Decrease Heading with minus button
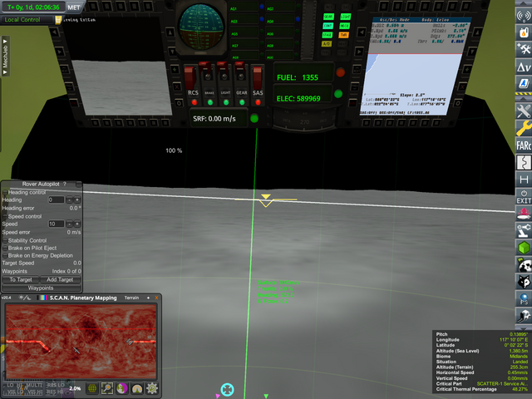 (69, 199)
